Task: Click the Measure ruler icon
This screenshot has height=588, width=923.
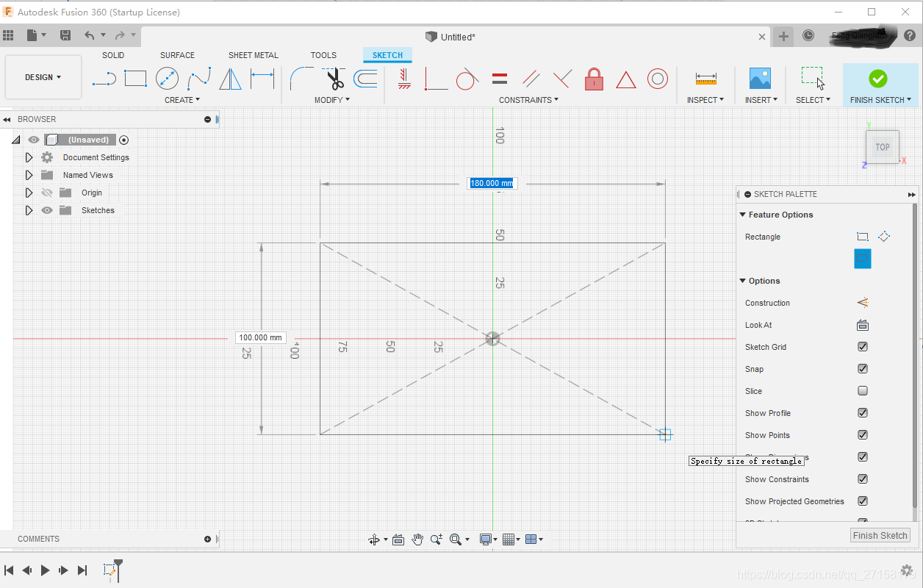Action: [705, 79]
